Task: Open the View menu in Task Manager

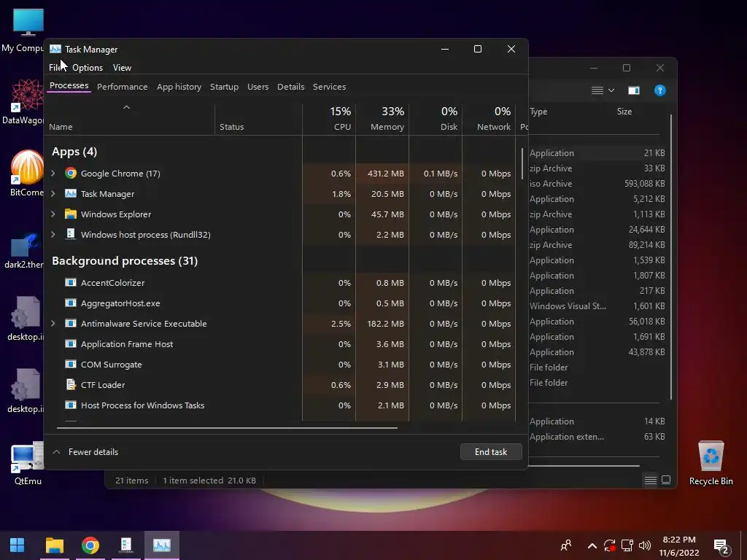Action: (x=122, y=68)
